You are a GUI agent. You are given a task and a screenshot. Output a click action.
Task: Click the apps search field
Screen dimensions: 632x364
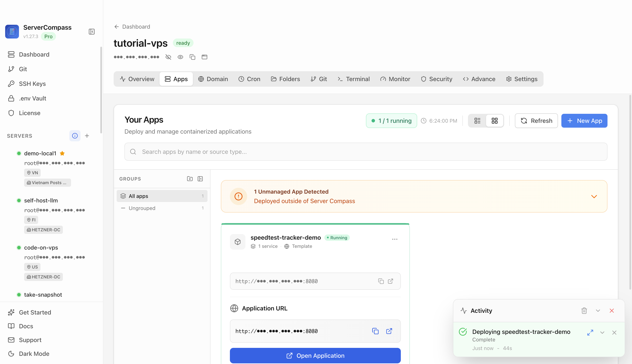[366, 152]
